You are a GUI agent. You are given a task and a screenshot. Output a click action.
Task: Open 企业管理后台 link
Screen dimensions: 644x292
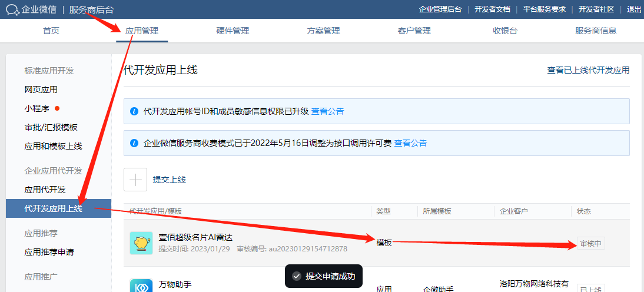tap(440, 9)
